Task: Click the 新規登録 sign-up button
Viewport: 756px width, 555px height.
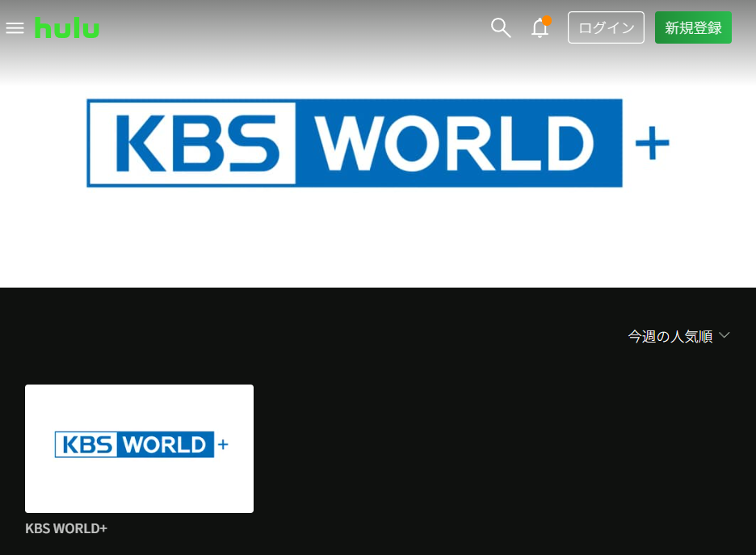Action: click(x=693, y=27)
